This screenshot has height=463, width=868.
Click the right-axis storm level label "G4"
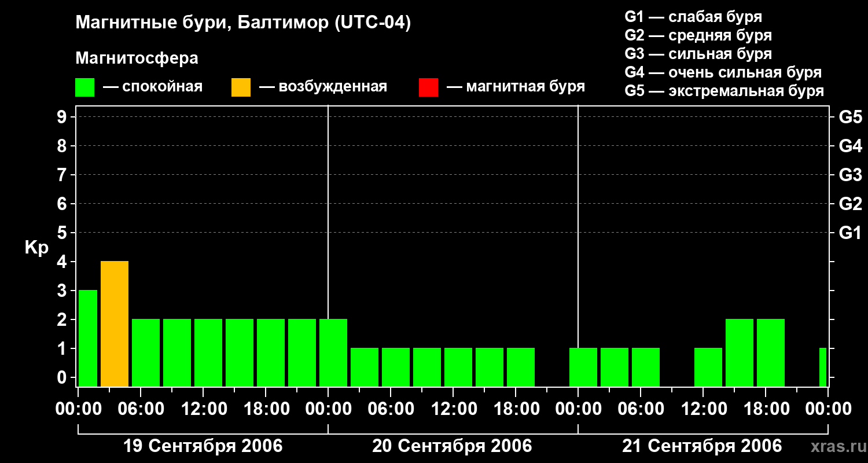click(850, 146)
